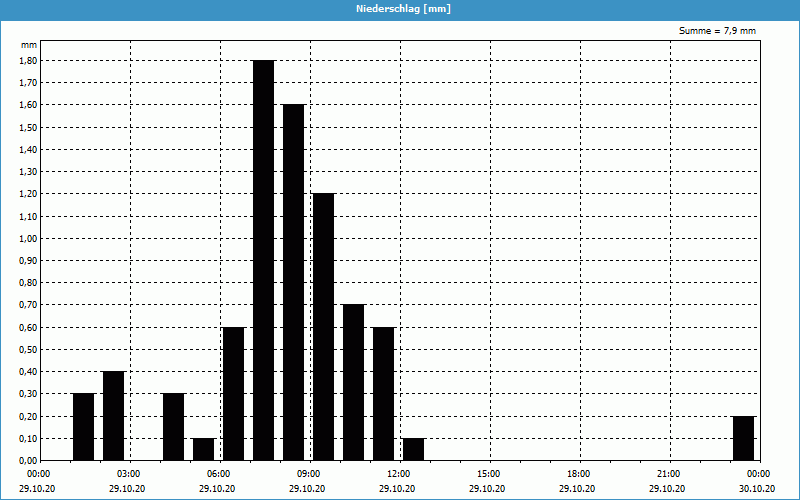Viewport: 800px width, 500px height.
Task: Select the 0,70 mm precipitation bar
Action: (353, 382)
